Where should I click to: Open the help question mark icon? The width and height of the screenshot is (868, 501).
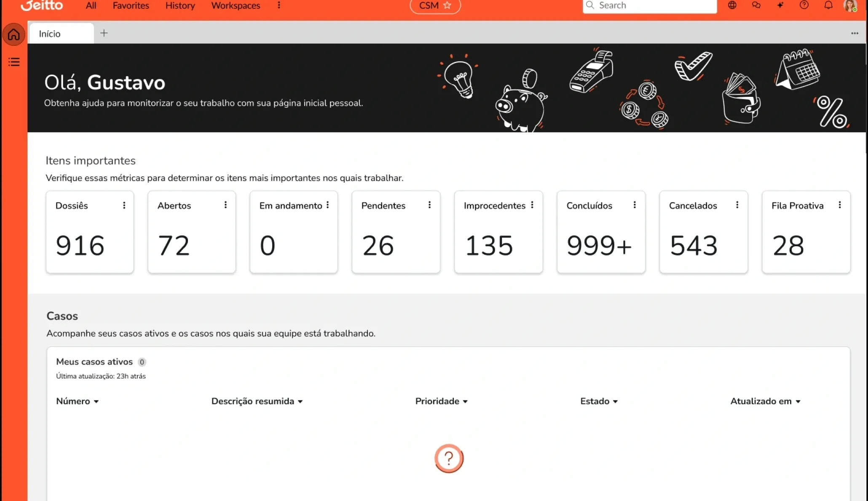(804, 5)
